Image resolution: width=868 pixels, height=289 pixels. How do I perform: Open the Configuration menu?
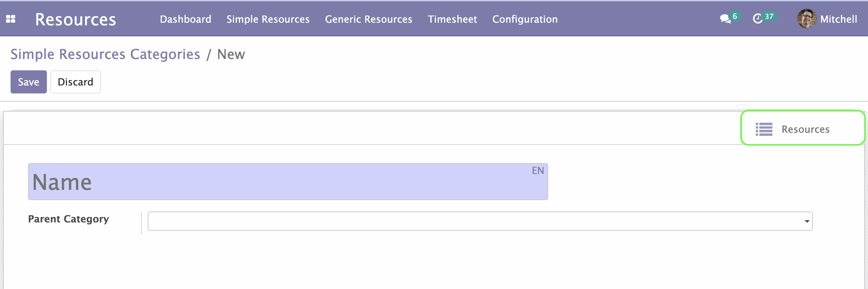(x=525, y=19)
